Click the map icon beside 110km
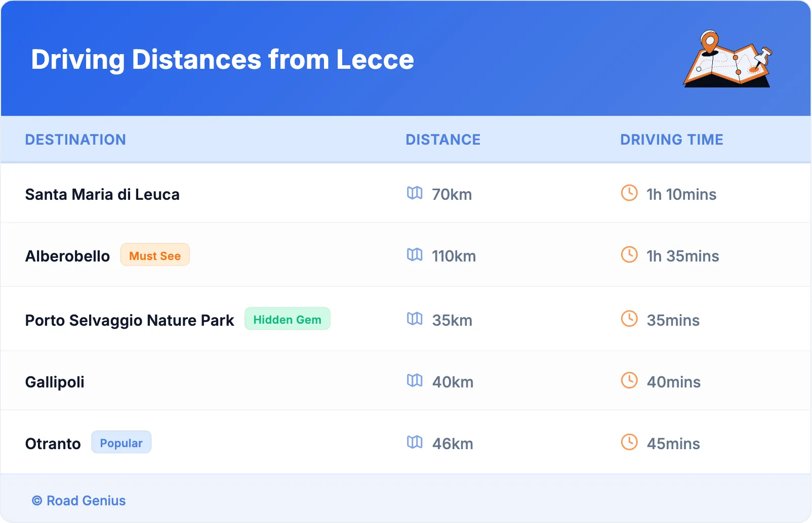The height and width of the screenshot is (523, 812). point(415,254)
